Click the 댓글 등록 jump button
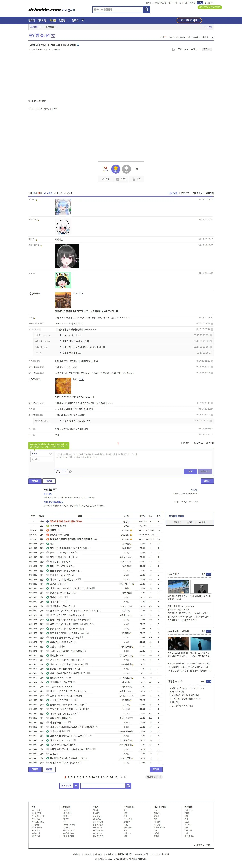This screenshot has width=242, height=868. point(173,193)
